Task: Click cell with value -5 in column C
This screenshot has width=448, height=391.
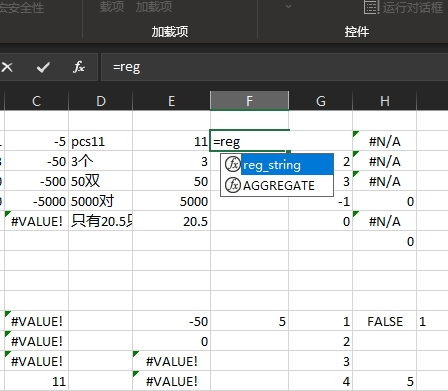Action: click(36, 141)
